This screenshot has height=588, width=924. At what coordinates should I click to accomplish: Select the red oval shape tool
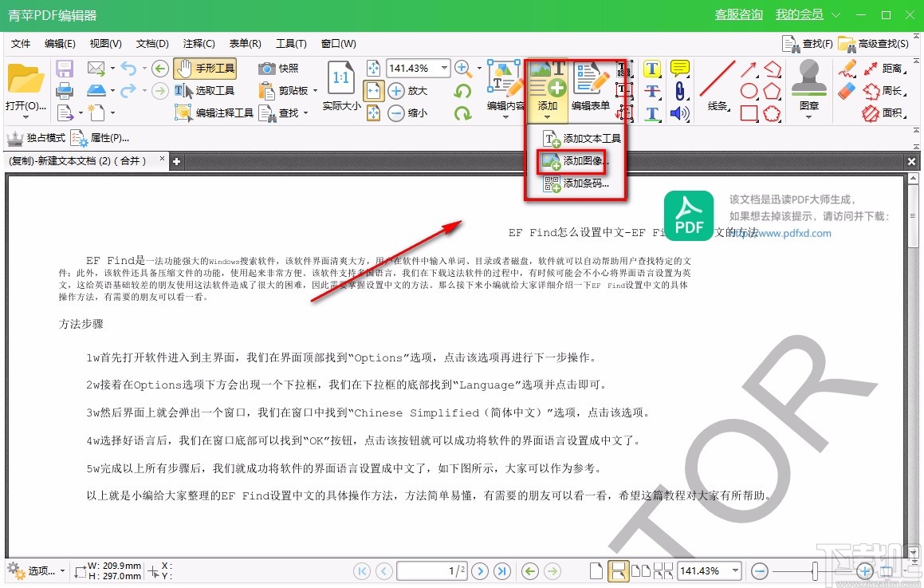coord(749,91)
